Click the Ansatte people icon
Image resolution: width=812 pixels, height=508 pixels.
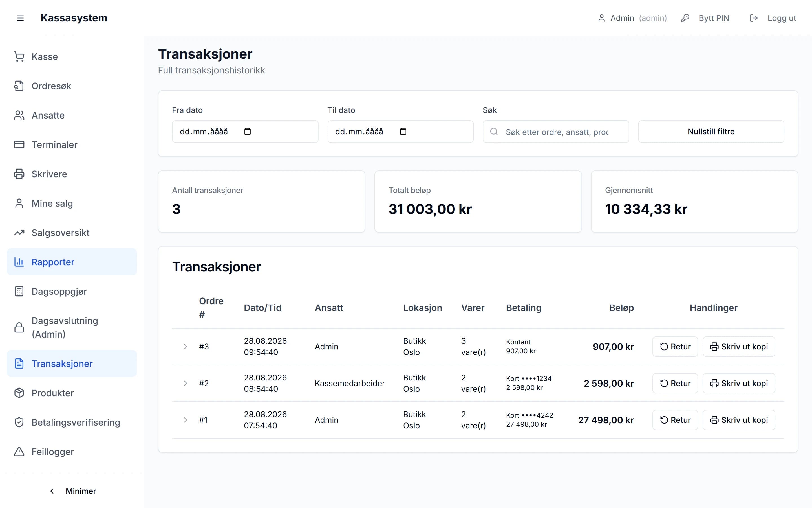pyautogui.click(x=19, y=115)
